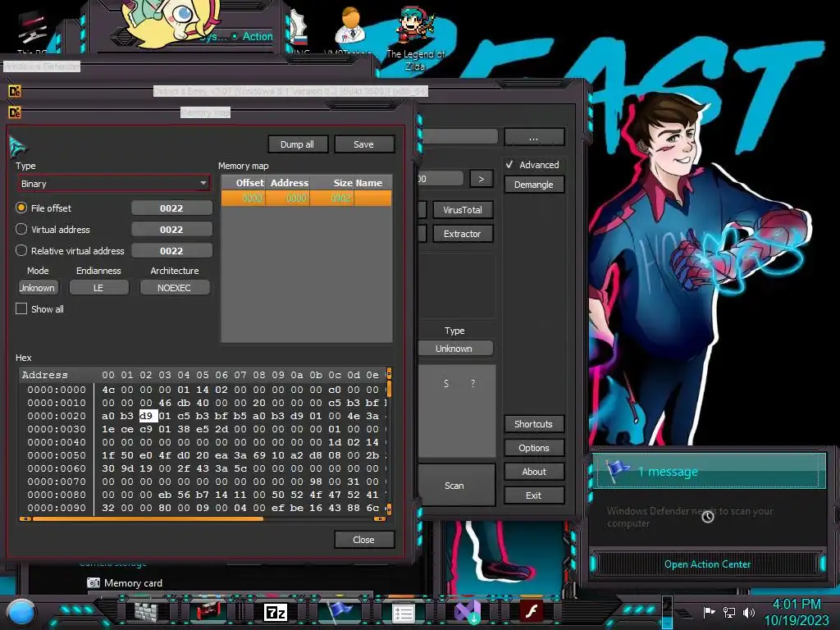Viewport: 840px width, 630px height.
Task: Click the Windows Defender window title
Action: pyautogui.click(x=42, y=66)
